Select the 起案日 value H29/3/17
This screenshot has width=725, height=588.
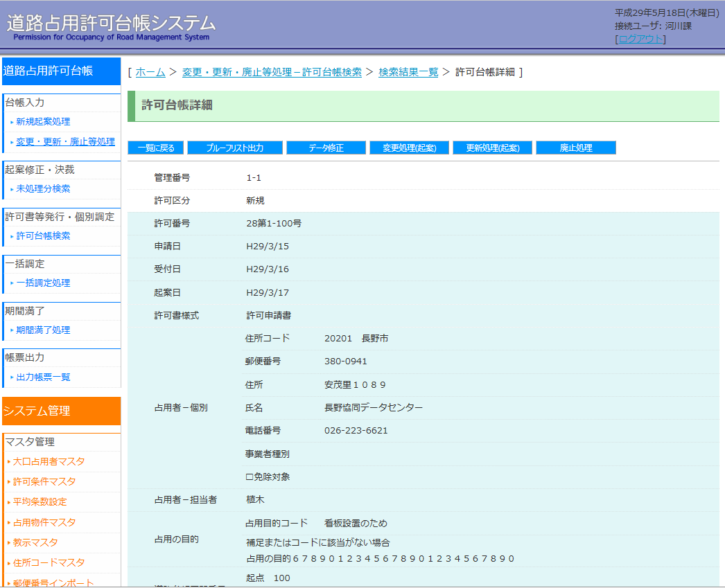pos(268,292)
